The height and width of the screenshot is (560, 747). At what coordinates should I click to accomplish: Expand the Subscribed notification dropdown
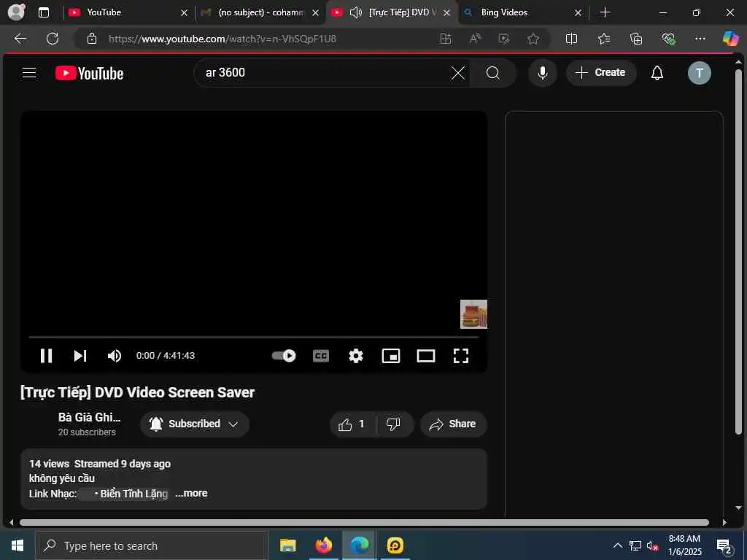195,424
